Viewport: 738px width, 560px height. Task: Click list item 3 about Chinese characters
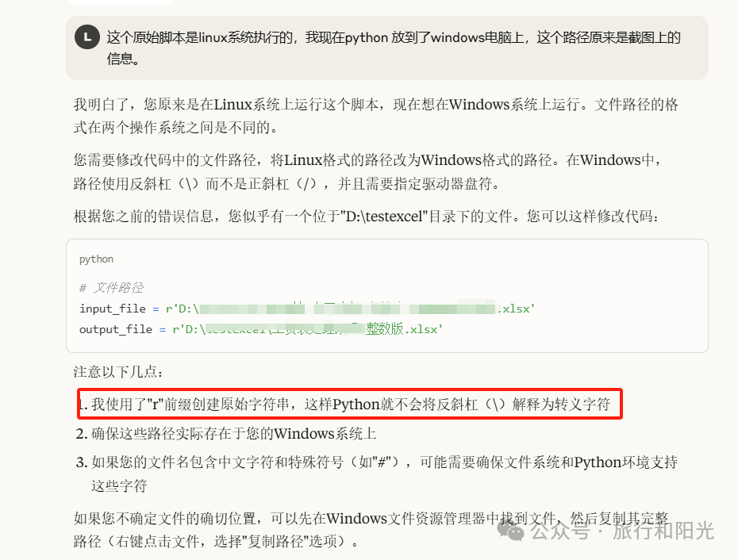376,474
